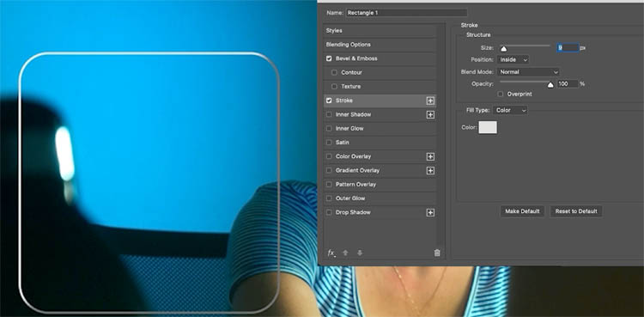Click the Opacity percentage input field
The width and height of the screenshot is (644, 317).
568,84
